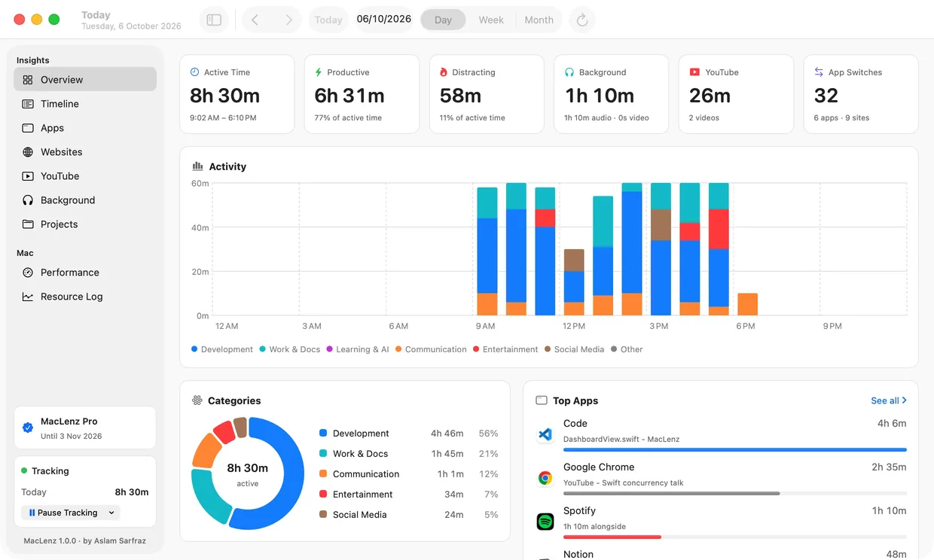This screenshot has height=560, width=934.
Task: Click the 06/10/2026 date field
Action: click(x=384, y=19)
